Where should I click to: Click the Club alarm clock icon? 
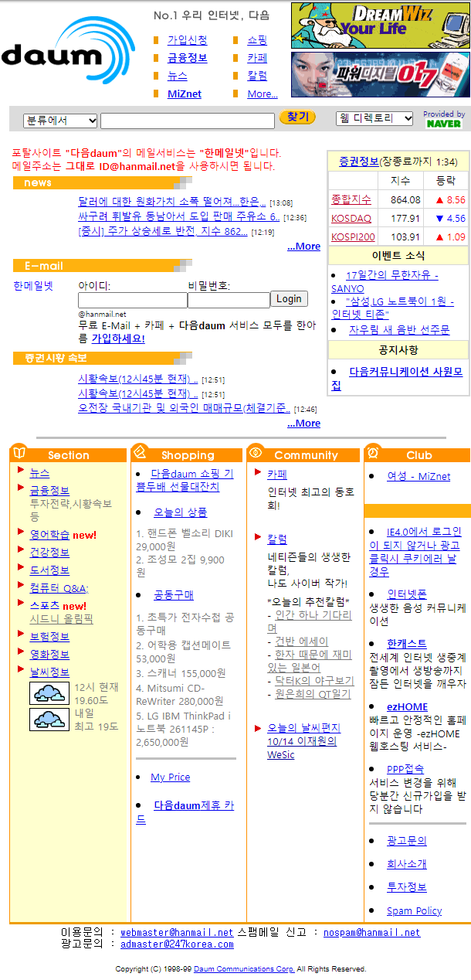(x=373, y=452)
